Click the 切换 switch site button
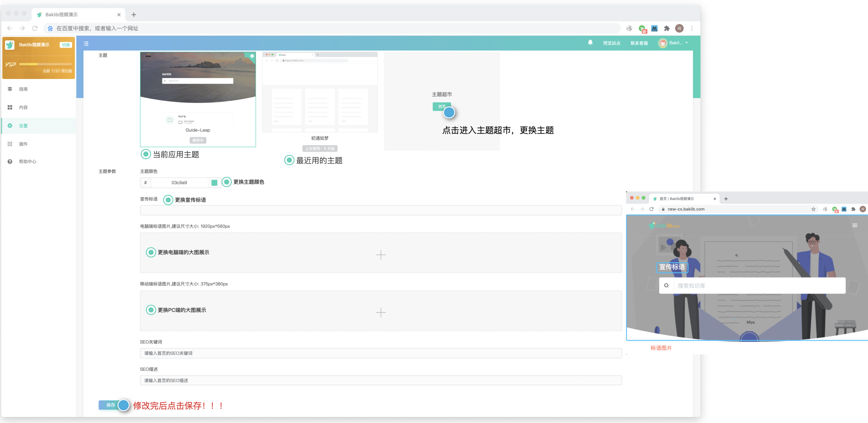This screenshot has width=868, height=423. coord(66,45)
